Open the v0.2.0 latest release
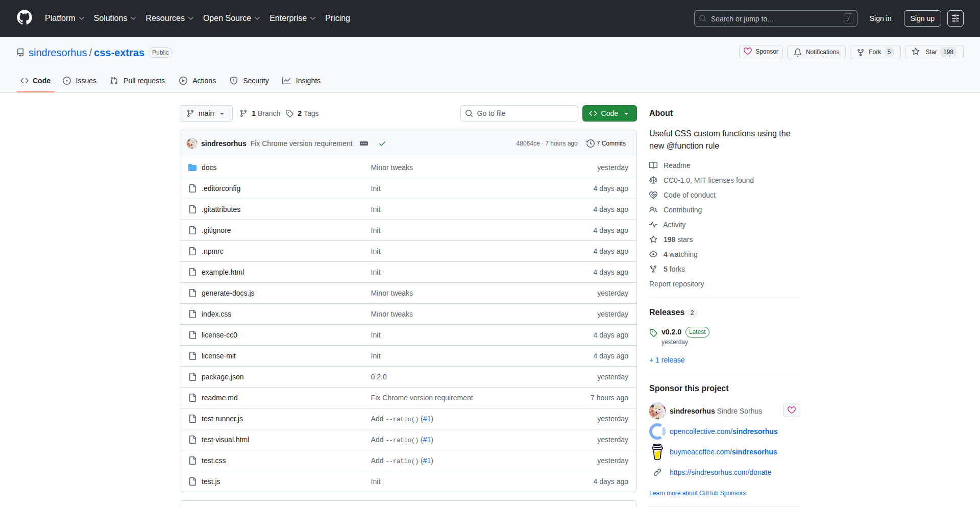Image resolution: width=980 pixels, height=507 pixels. 671,332
